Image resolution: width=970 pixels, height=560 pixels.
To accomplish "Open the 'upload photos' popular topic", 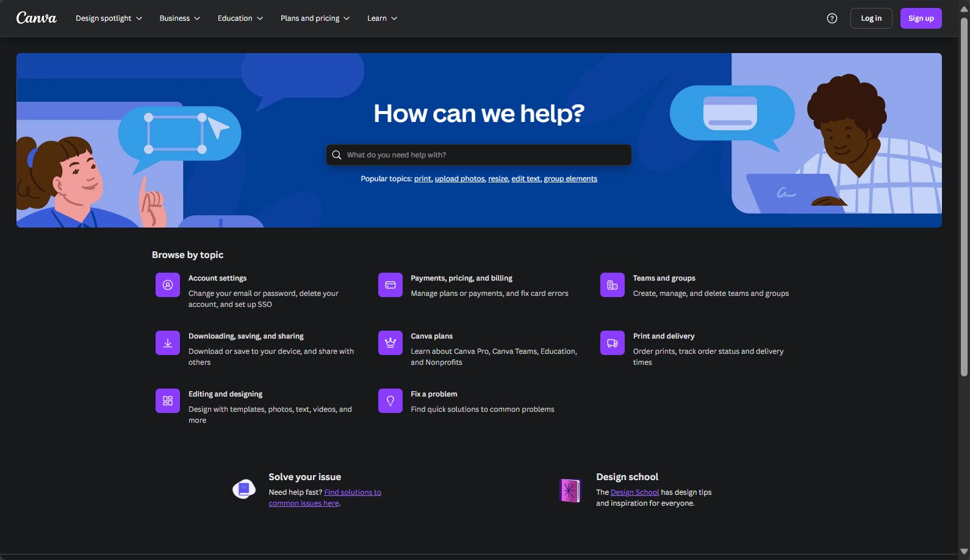I will point(460,179).
